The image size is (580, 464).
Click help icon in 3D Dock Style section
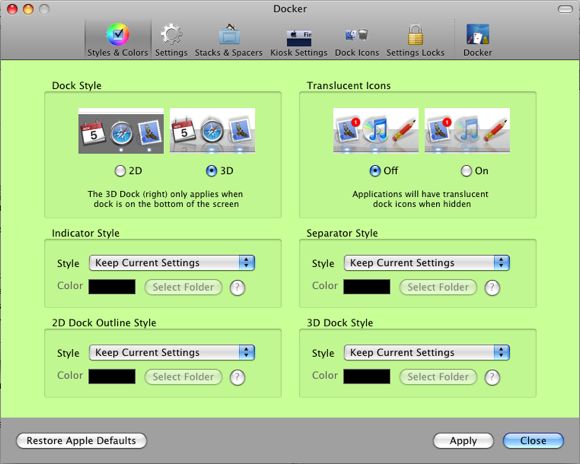point(492,377)
